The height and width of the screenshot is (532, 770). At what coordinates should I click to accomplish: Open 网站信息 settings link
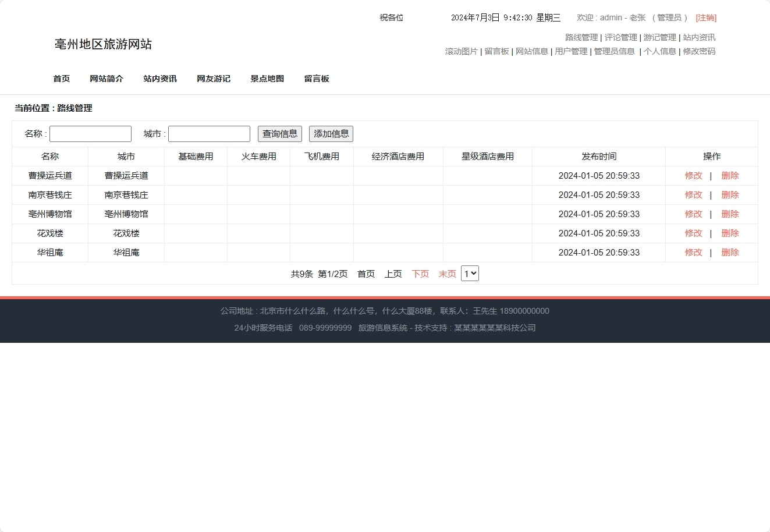tap(532, 52)
